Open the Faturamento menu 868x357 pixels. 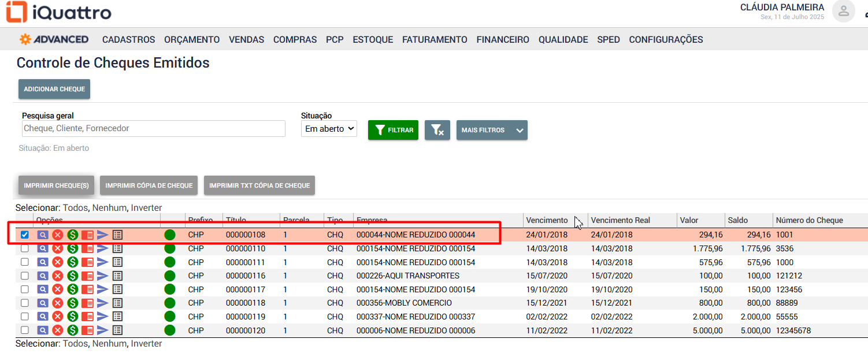[435, 40]
